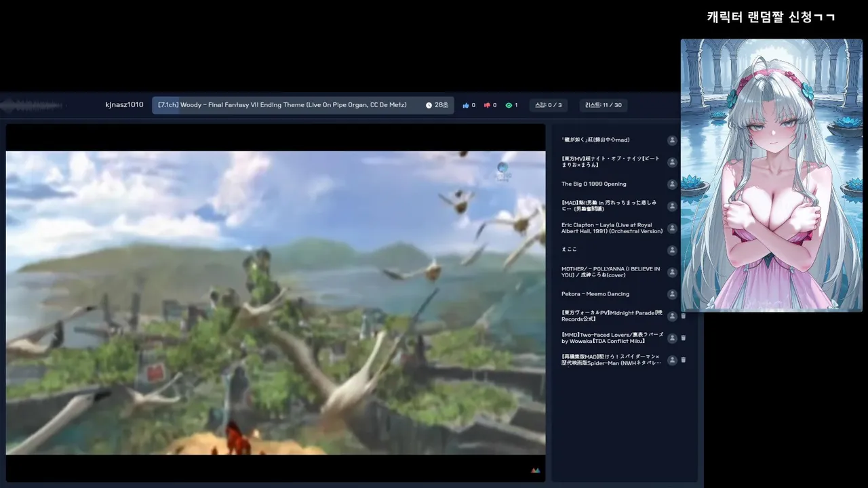Click the thumbs-up like icon

pyautogui.click(x=466, y=105)
